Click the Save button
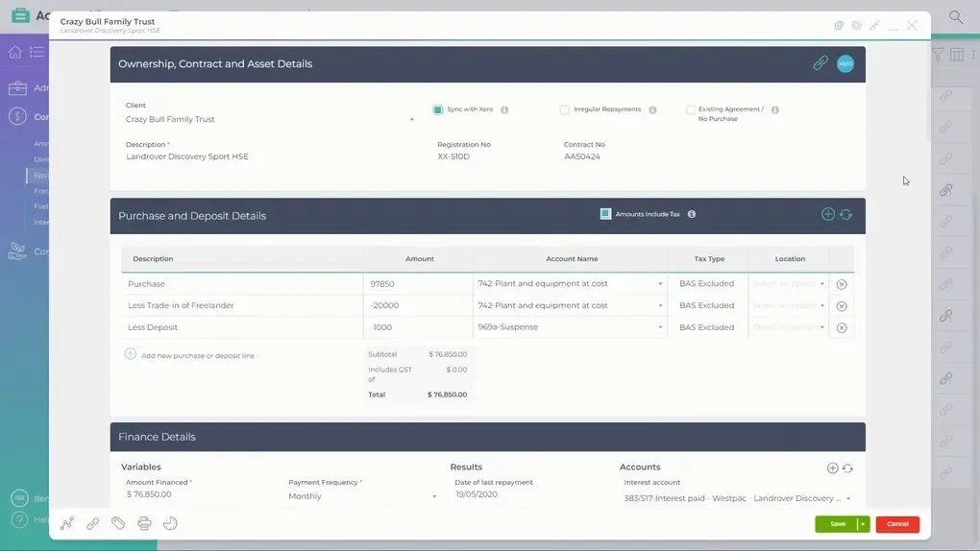Viewport: 980px width, 551px height. 836,524
